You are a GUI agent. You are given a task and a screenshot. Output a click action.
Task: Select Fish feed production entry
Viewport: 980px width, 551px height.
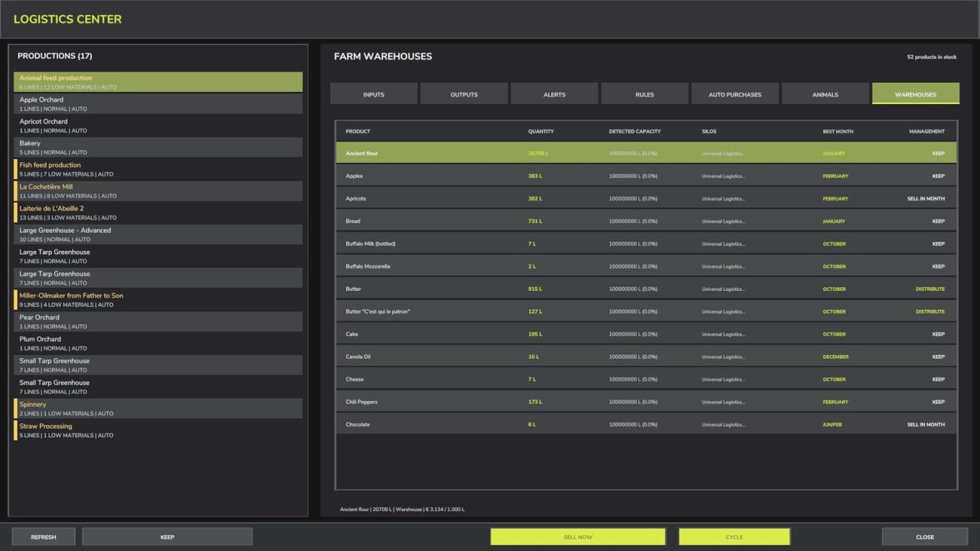158,169
